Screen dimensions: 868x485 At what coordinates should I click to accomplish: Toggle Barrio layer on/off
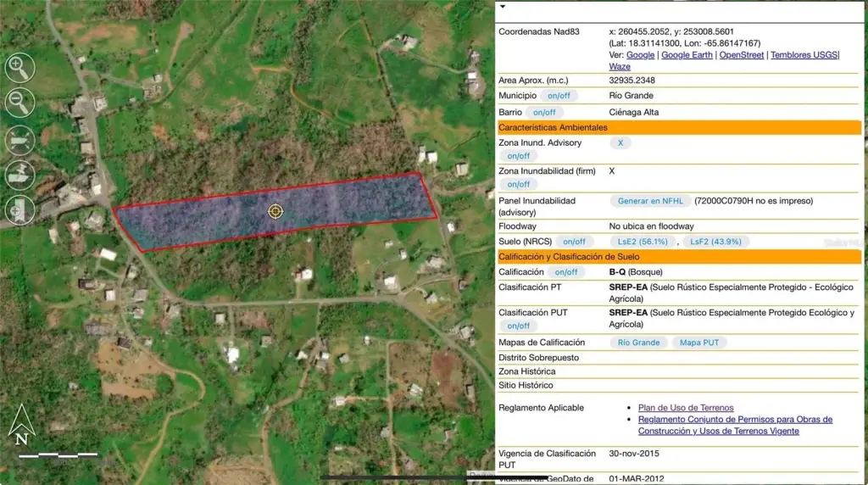point(544,112)
